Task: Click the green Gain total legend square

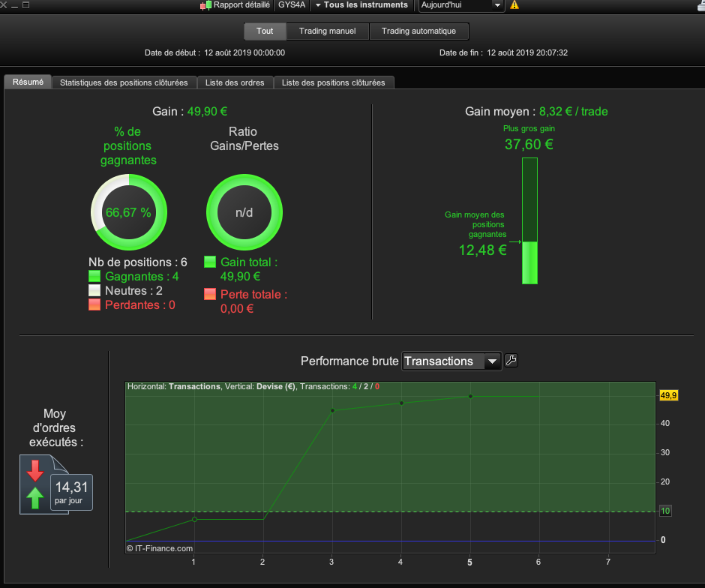Action: pos(210,262)
